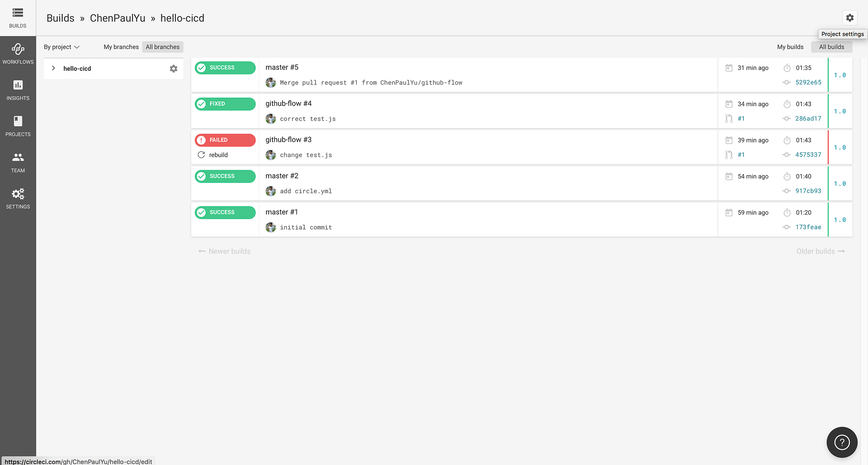
Task: Click the gear next to hello-cicd project
Action: tap(174, 68)
